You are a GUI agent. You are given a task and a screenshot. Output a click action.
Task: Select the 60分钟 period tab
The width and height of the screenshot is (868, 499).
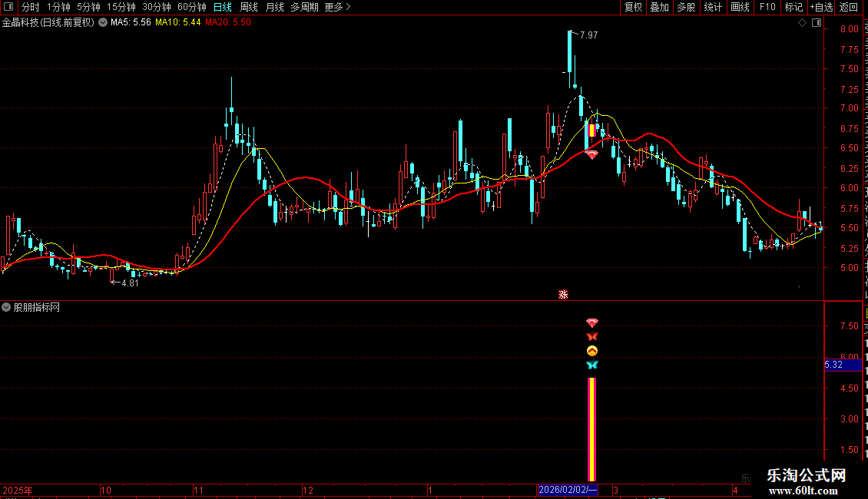[x=192, y=7]
